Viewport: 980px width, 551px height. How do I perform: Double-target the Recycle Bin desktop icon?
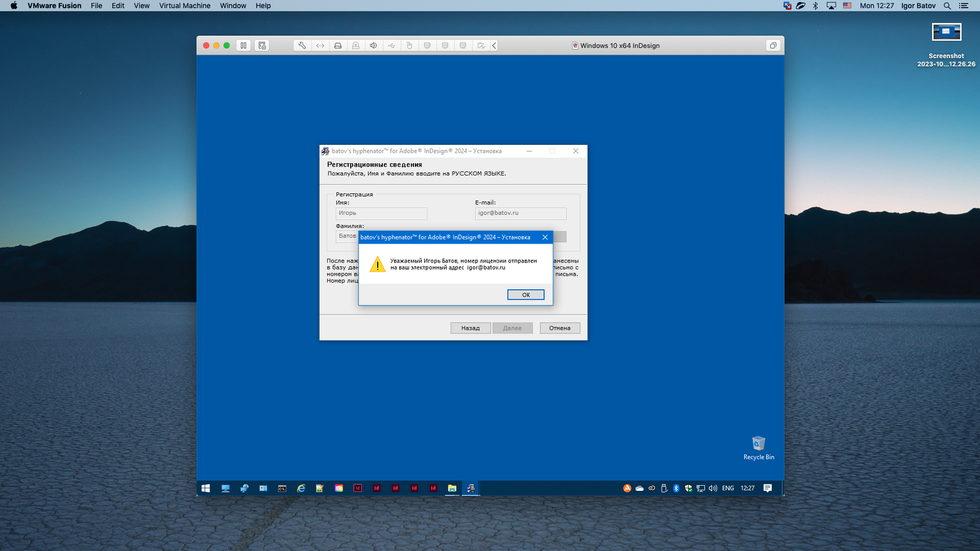759,445
